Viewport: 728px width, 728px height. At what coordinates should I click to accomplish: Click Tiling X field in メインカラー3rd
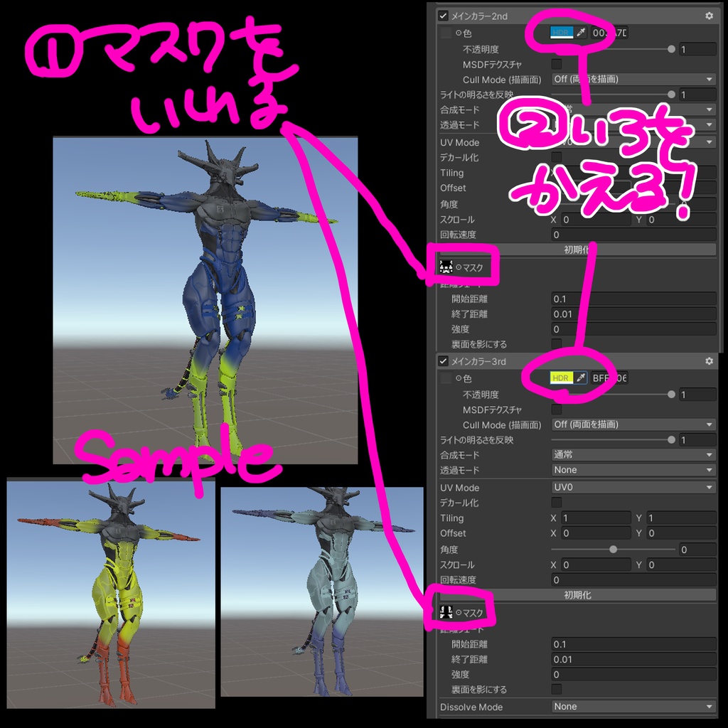pyautogui.click(x=596, y=518)
